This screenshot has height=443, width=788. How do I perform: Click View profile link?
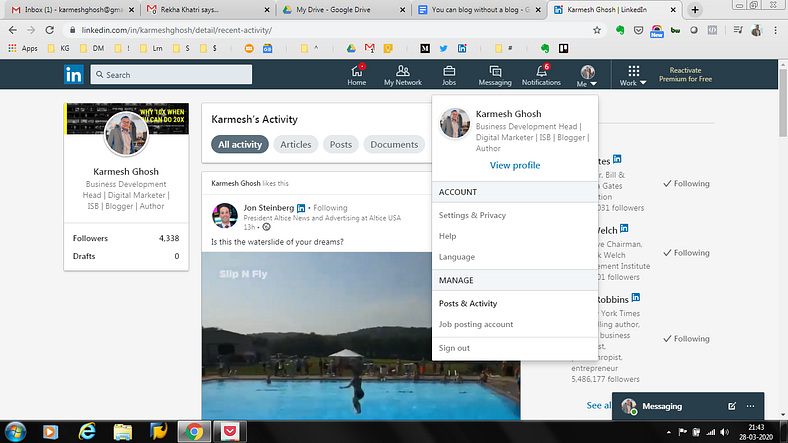(x=515, y=165)
